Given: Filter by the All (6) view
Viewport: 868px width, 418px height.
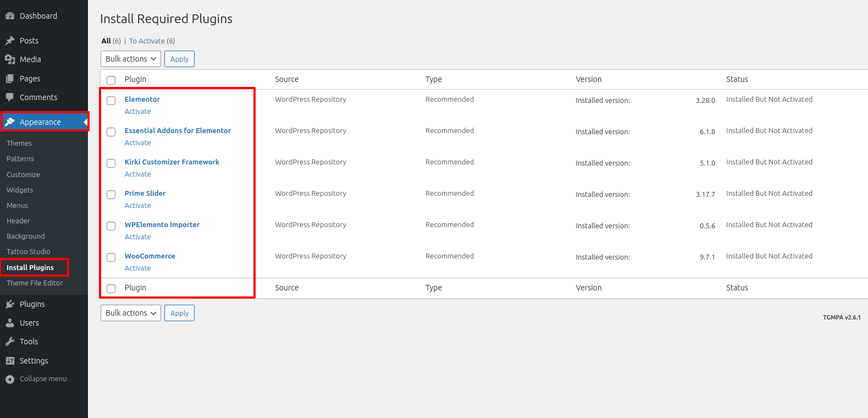Looking at the screenshot, I should point(111,41).
